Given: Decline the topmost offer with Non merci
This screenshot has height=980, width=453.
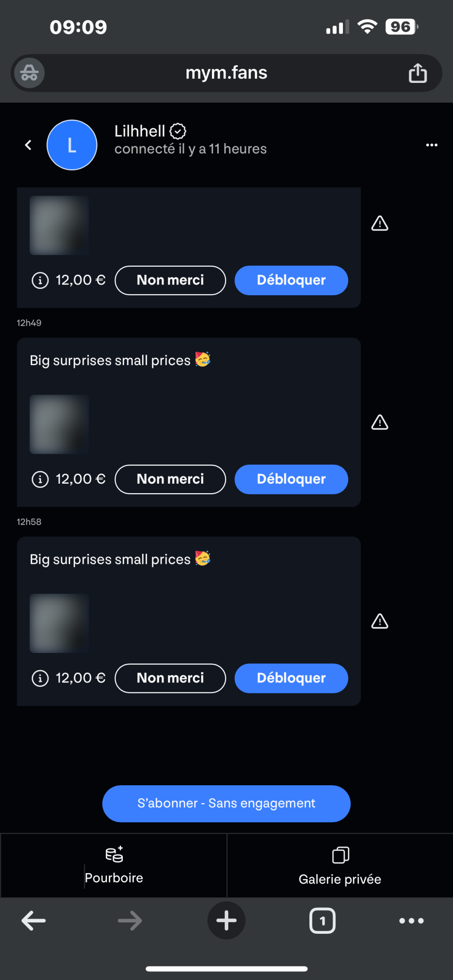Looking at the screenshot, I should [170, 280].
